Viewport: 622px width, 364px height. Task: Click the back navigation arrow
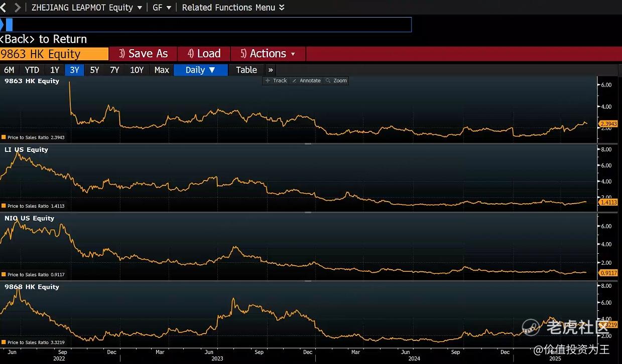(3, 8)
